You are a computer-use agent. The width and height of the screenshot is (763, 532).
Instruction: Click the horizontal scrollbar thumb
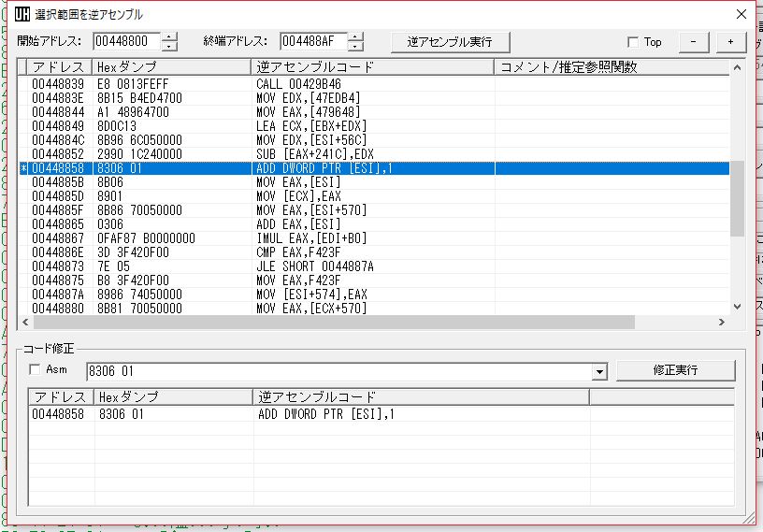[334, 322]
